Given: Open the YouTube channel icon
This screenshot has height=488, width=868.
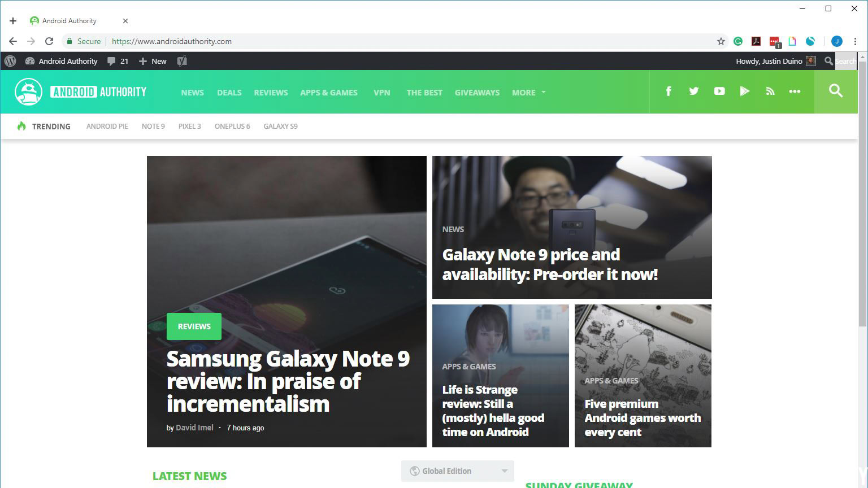Looking at the screenshot, I should pyautogui.click(x=719, y=91).
